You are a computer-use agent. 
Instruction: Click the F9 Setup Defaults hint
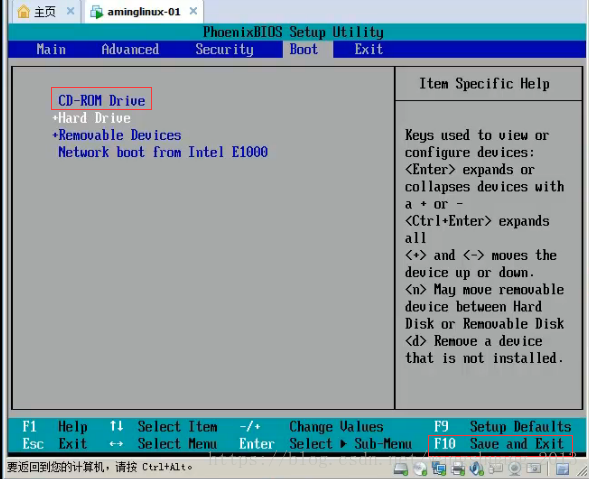(503, 427)
